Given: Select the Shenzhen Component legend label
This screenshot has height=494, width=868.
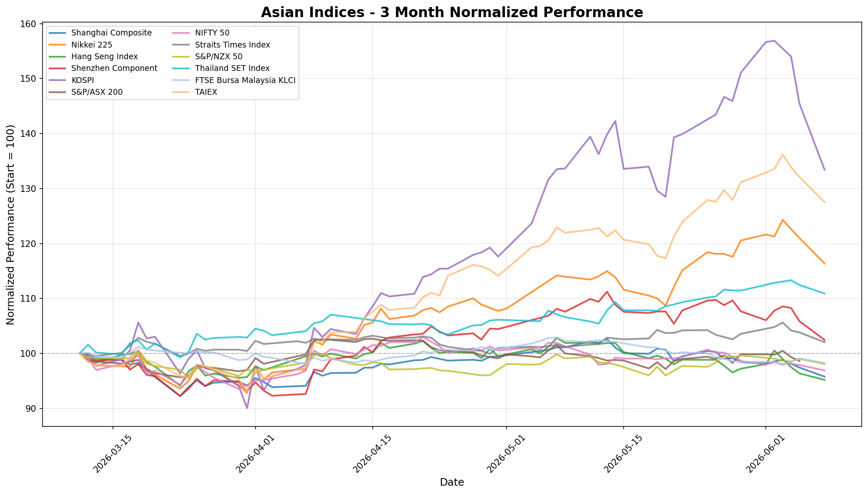Looking at the screenshot, I should coord(114,68).
